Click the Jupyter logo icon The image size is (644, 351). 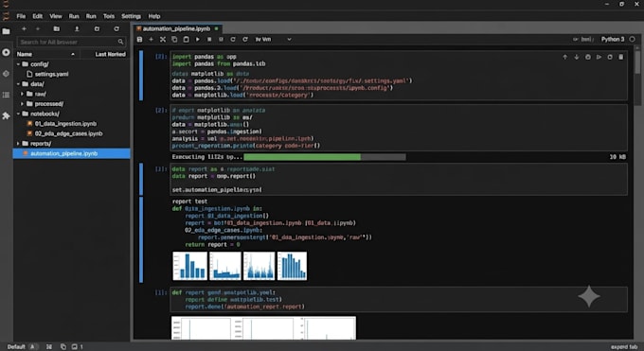click(6, 16)
